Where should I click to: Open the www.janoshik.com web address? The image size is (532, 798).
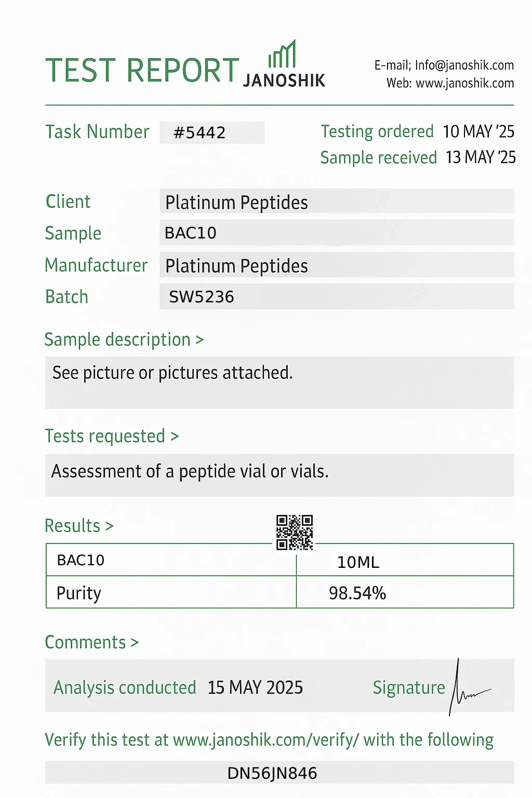click(465, 83)
